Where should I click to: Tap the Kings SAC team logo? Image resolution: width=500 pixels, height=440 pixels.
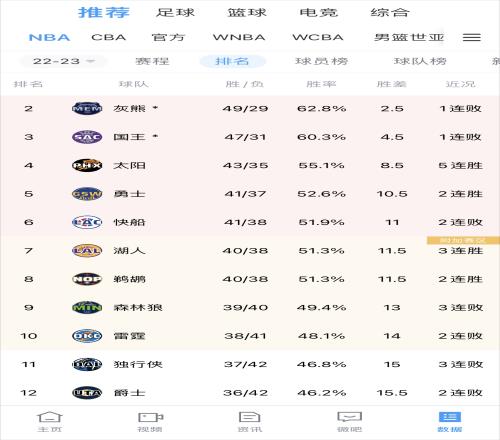tap(87, 137)
